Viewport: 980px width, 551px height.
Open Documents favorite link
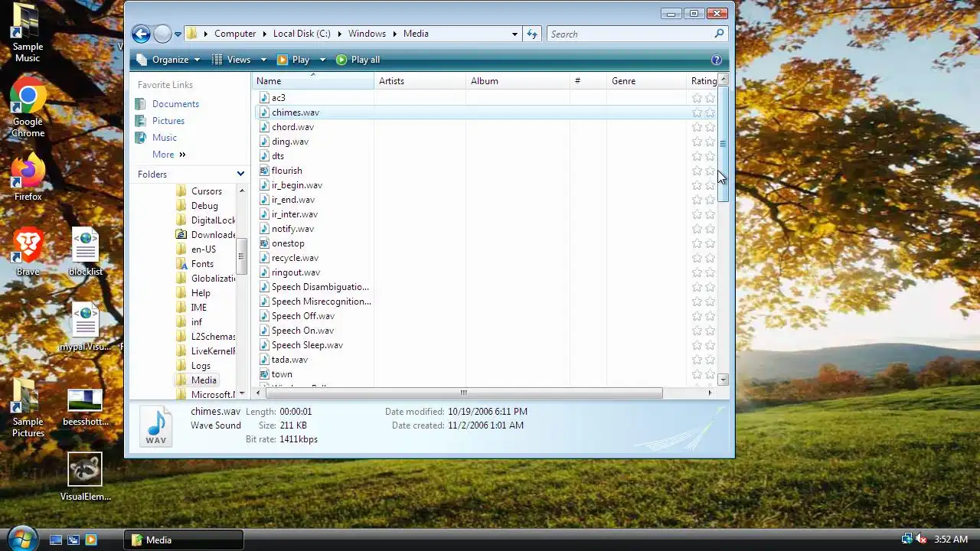coord(175,104)
